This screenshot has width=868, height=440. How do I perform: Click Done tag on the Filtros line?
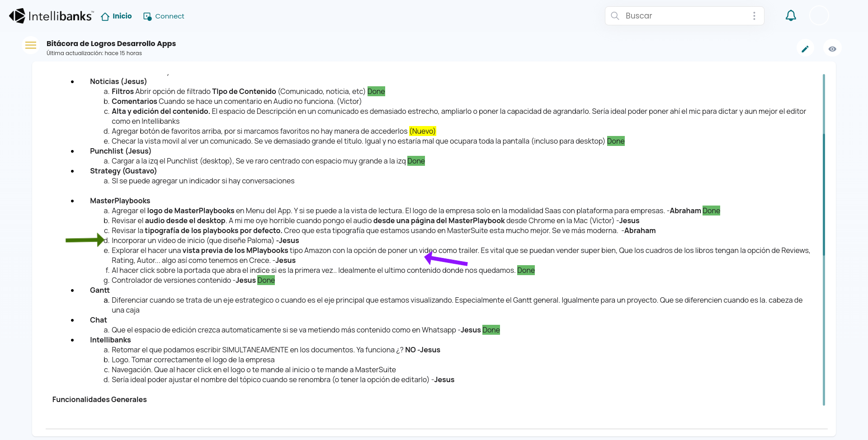(x=376, y=91)
